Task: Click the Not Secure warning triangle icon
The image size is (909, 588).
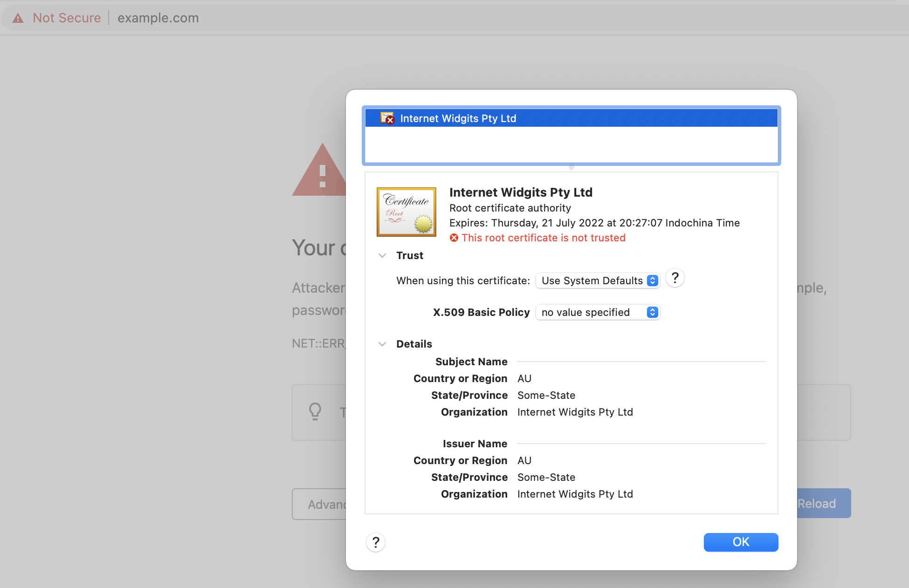Action: [18, 18]
